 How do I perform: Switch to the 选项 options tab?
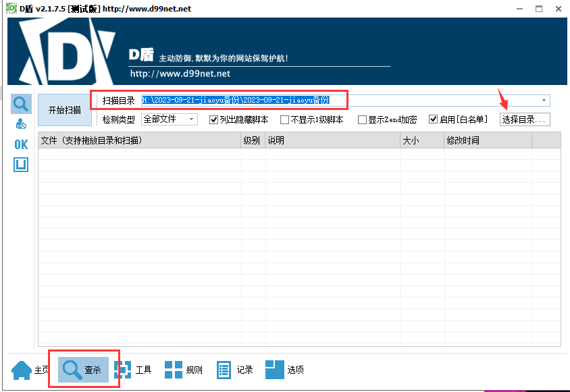285,370
